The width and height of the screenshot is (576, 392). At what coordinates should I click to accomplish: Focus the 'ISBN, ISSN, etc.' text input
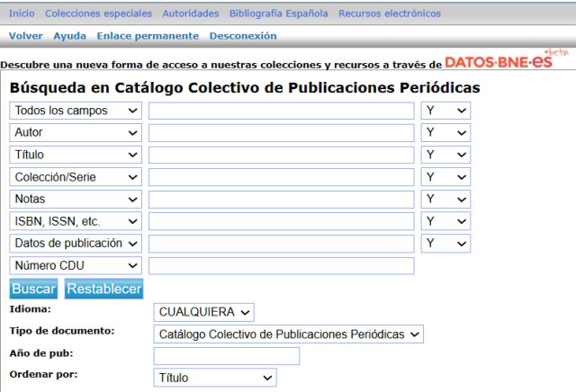click(x=282, y=221)
